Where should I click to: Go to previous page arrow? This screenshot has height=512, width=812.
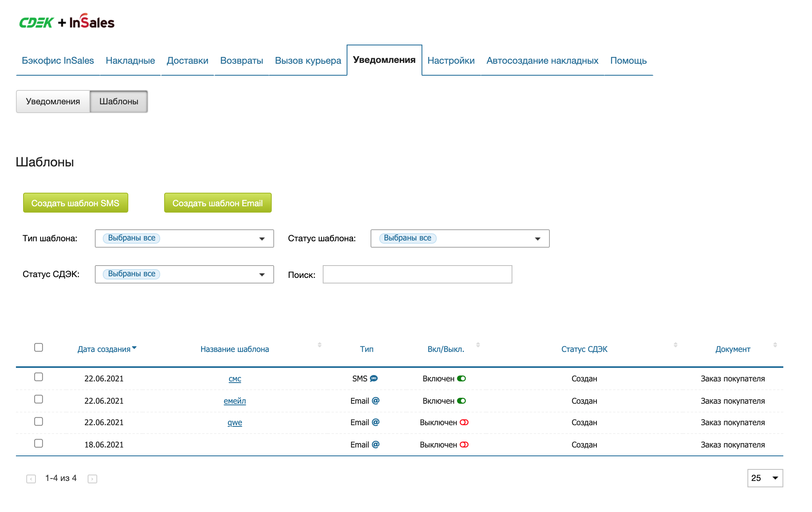[x=31, y=479]
